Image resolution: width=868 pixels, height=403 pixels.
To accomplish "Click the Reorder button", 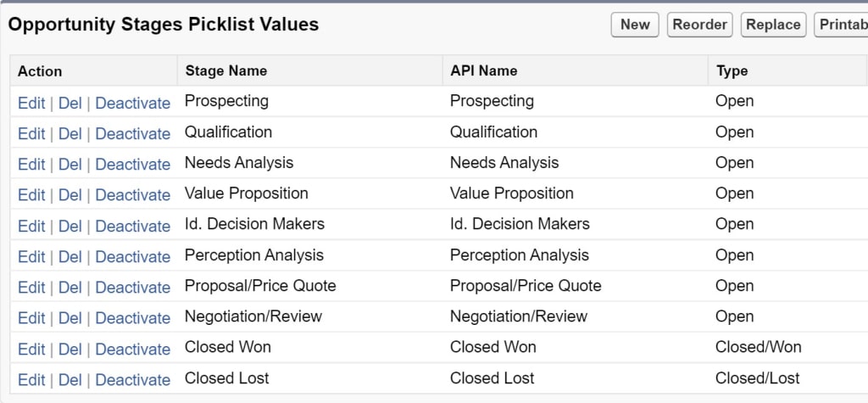I will click(x=699, y=25).
